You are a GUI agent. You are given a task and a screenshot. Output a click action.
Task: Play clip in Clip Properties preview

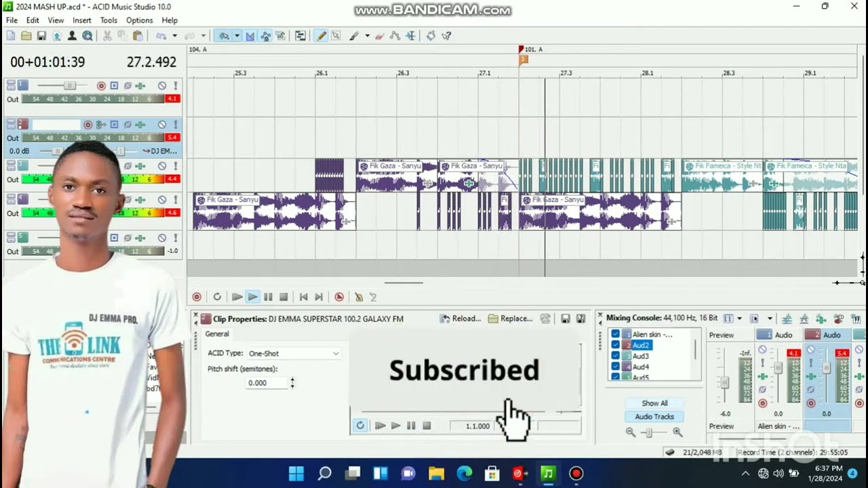click(395, 426)
